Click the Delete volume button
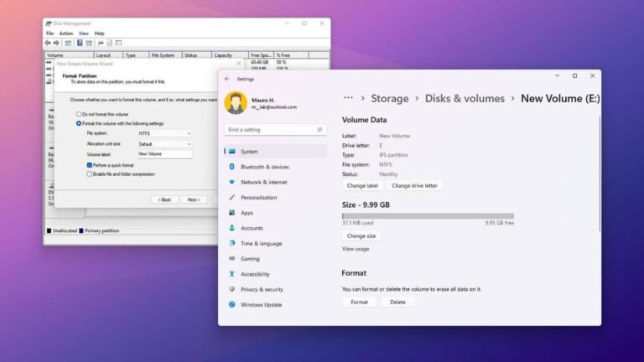Screen dimensions: 644x362 coord(397,302)
